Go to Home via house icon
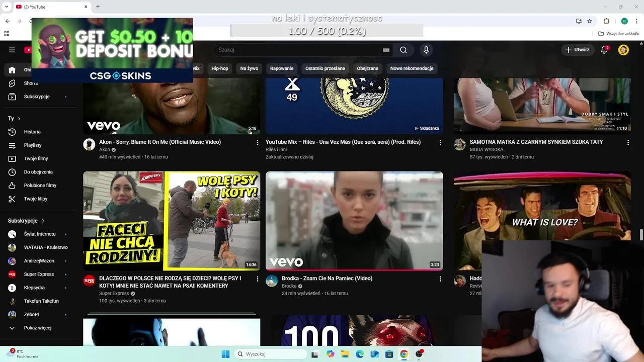Viewport: 644px width, 362px height. tap(12, 70)
